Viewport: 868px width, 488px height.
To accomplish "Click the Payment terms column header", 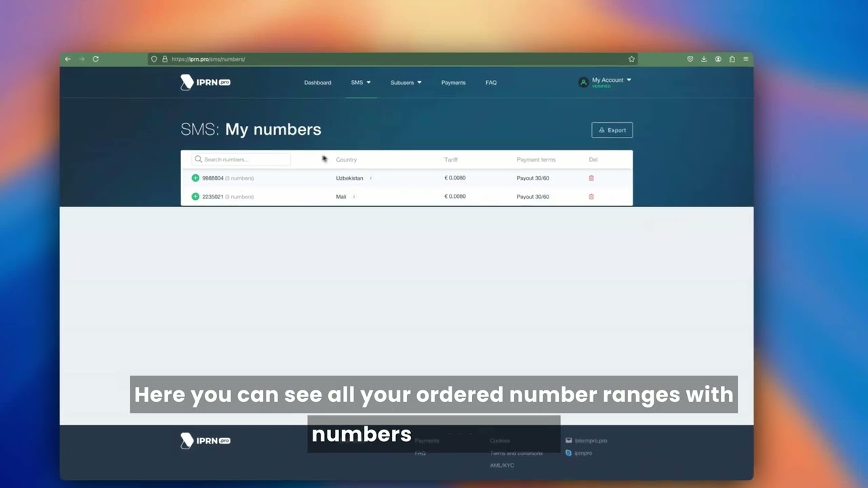I will (x=536, y=160).
